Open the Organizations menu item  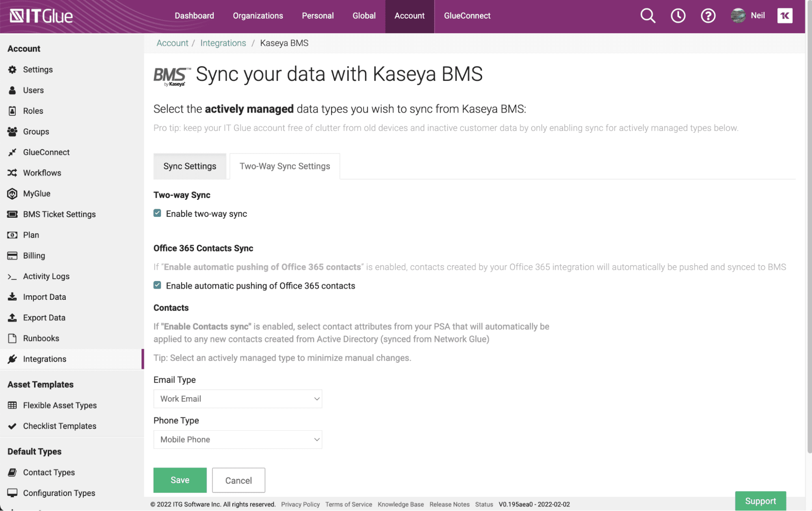click(258, 16)
